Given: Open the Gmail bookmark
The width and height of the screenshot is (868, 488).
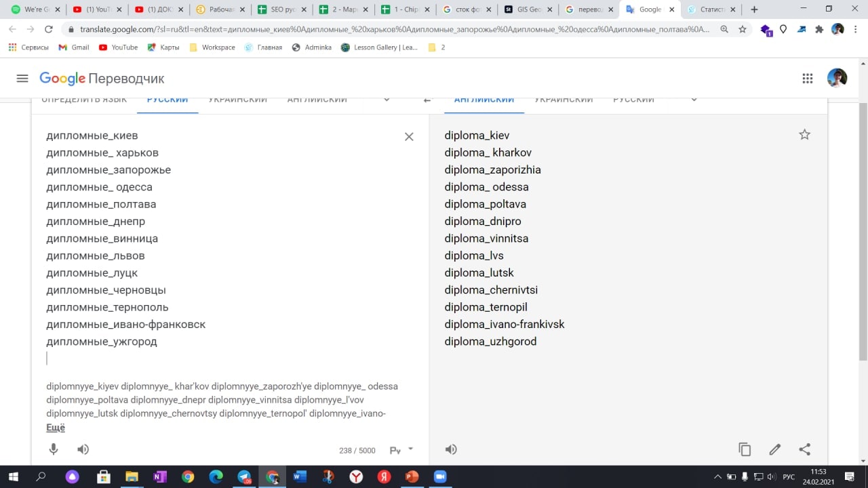Looking at the screenshot, I should pyautogui.click(x=74, y=47).
